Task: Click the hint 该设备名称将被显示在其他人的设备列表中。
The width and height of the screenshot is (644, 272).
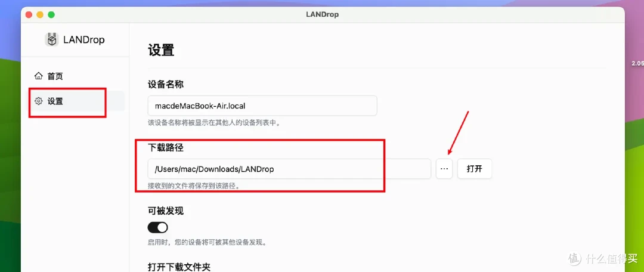Action: [x=214, y=122]
